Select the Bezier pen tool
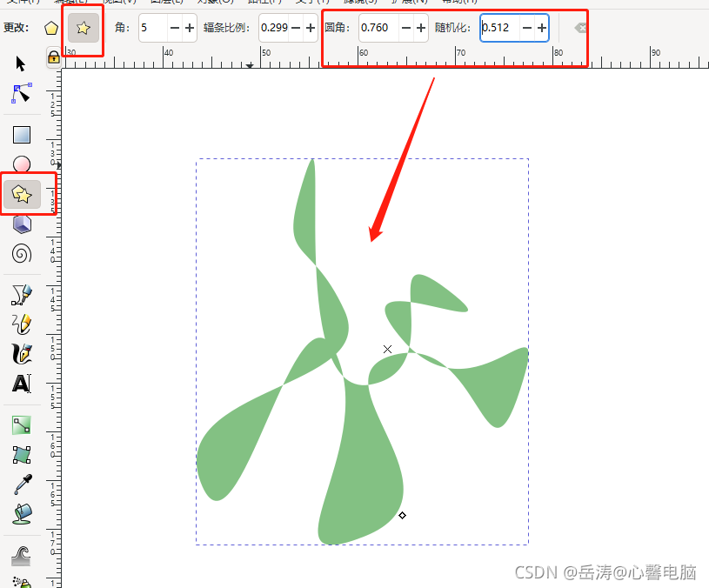This screenshot has width=709, height=588. point(22,294)
